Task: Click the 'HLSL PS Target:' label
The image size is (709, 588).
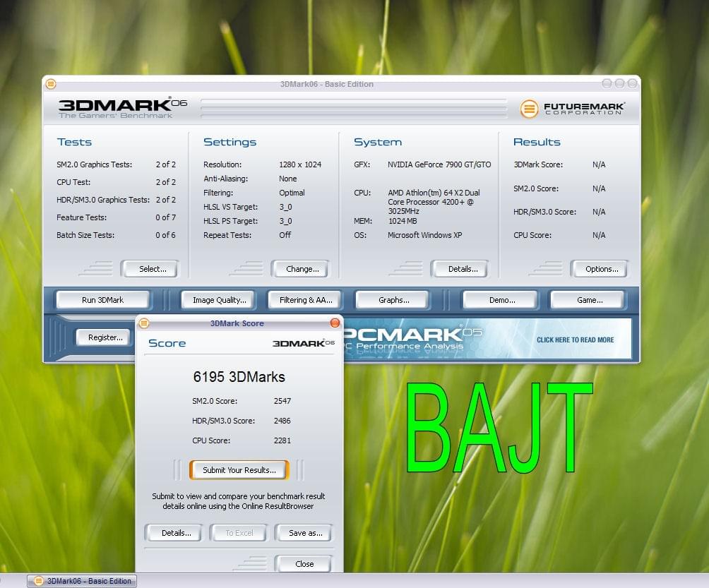Action: point(231,221)
